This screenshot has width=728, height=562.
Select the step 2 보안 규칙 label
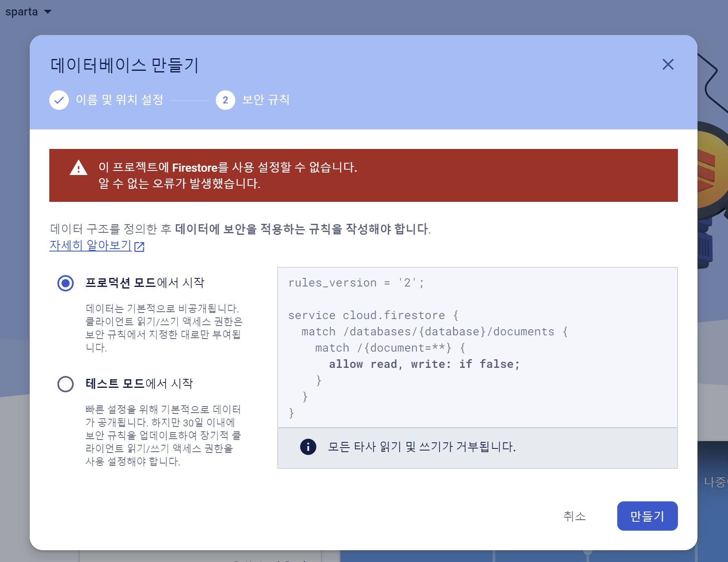tap(265, 100)
